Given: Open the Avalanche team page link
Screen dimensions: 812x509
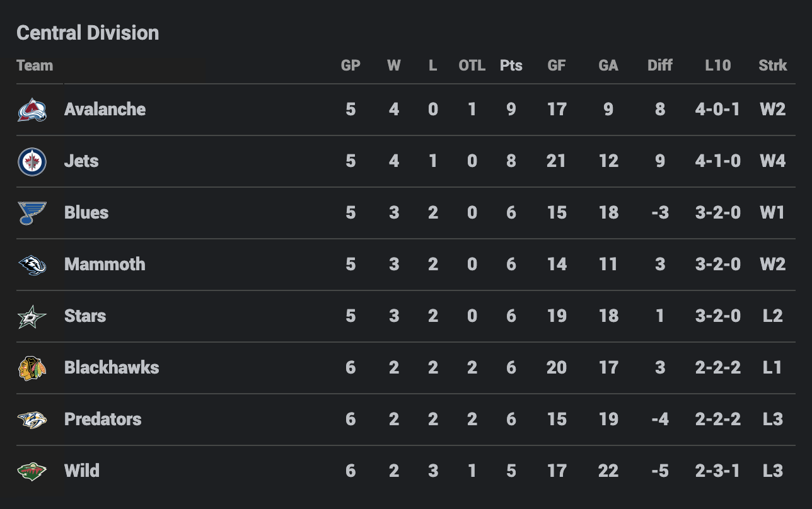Looking at the screenshot, I should (x=105, y=110).
